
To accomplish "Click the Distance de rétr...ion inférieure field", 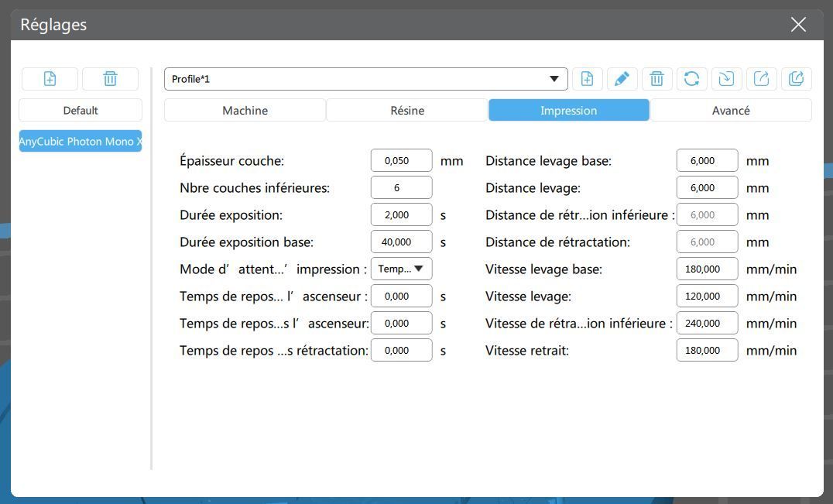I will click(x=707, y=214).
